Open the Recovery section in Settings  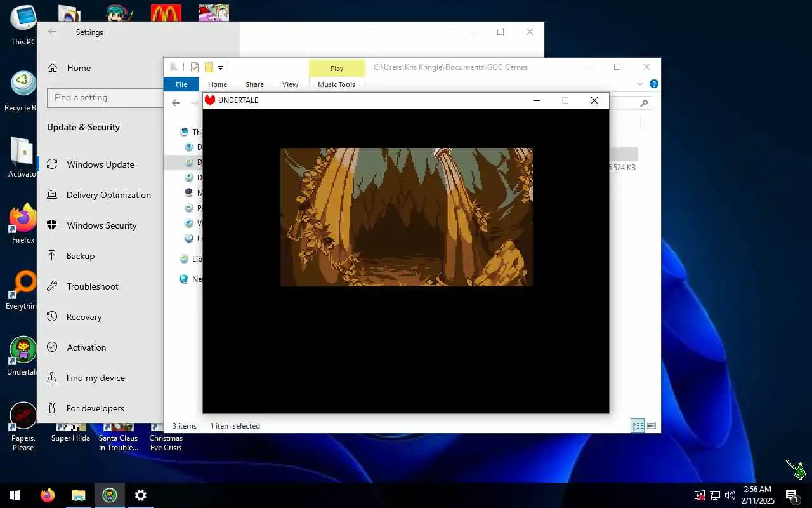84,317
